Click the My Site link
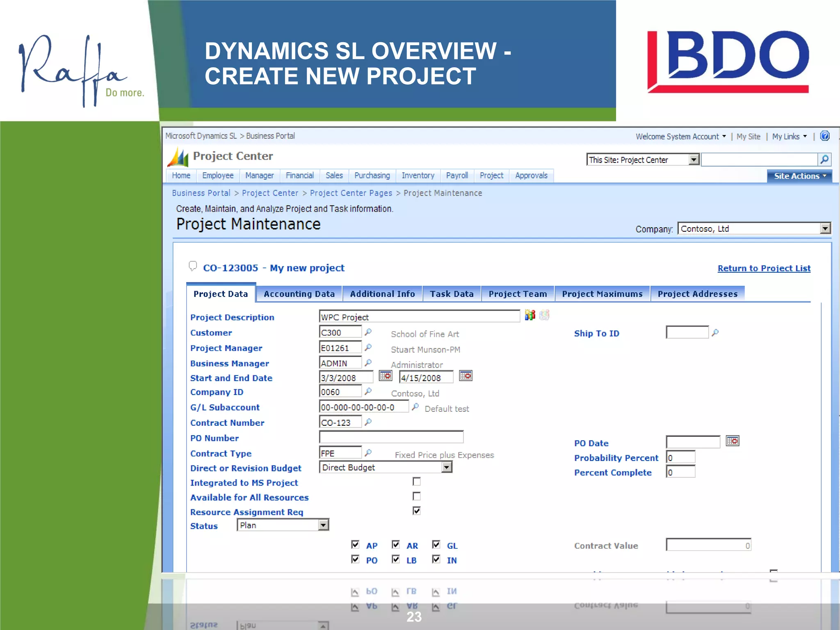 pos(749,137)
